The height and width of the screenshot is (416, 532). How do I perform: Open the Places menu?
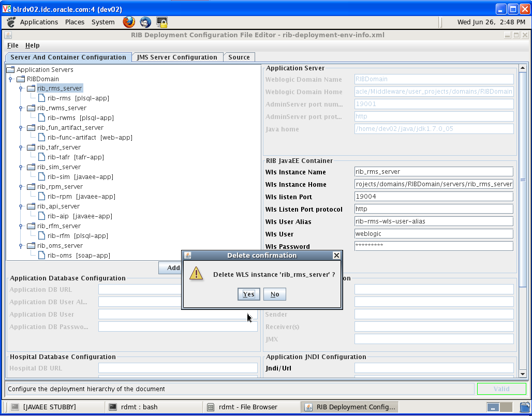point(75,22)
